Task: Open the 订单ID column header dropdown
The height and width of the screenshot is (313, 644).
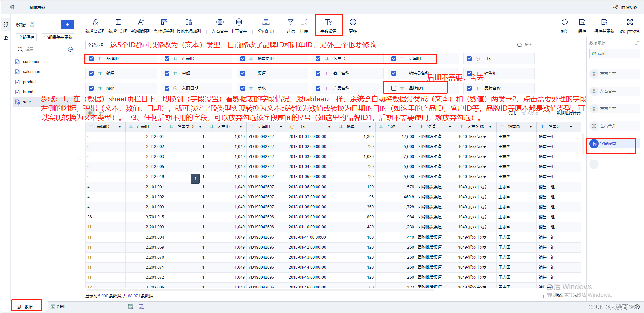Action: click(281, 127)
